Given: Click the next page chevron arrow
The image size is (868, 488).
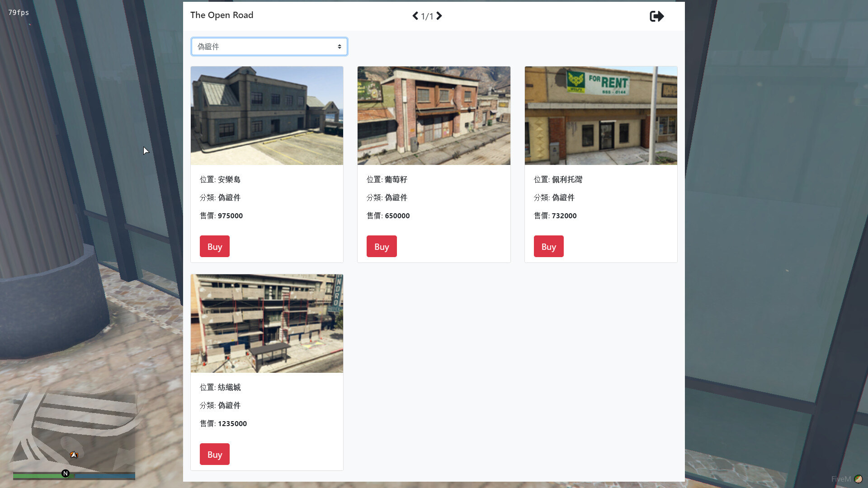Looking at the screenshot, I should pyautogui.click(x=439, y=16).
